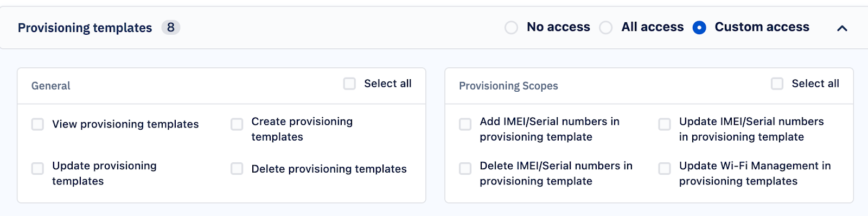Screen dimensions: 868x216
Task: Enable Add IMEI/Serial numbers checkbox
Action: coord(465,124)
